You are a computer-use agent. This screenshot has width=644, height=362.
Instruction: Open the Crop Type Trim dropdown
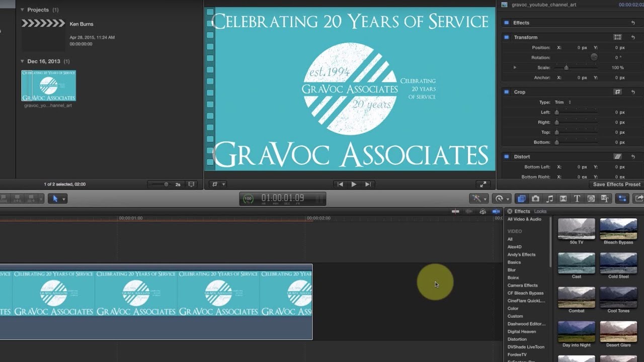[563, 102]
